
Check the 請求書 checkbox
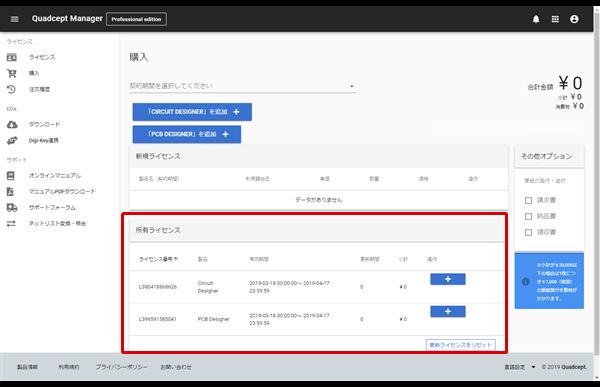528,201
